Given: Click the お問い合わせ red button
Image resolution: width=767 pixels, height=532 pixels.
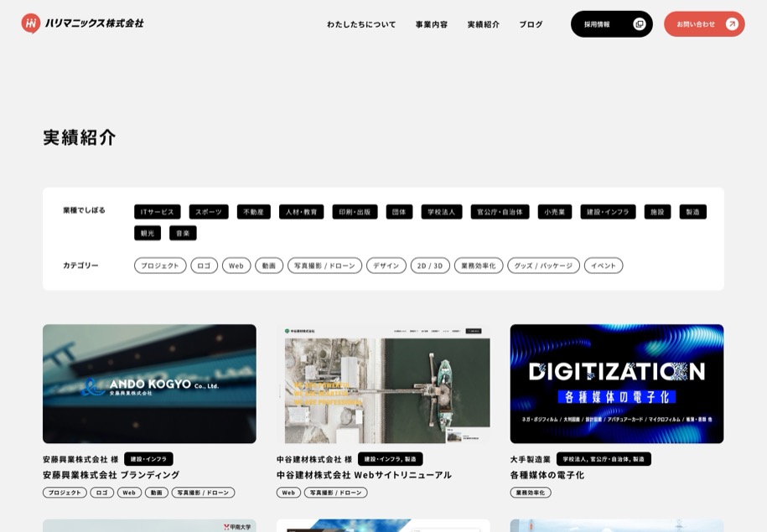Looking at the screenshot, I should tap(704, 24).
